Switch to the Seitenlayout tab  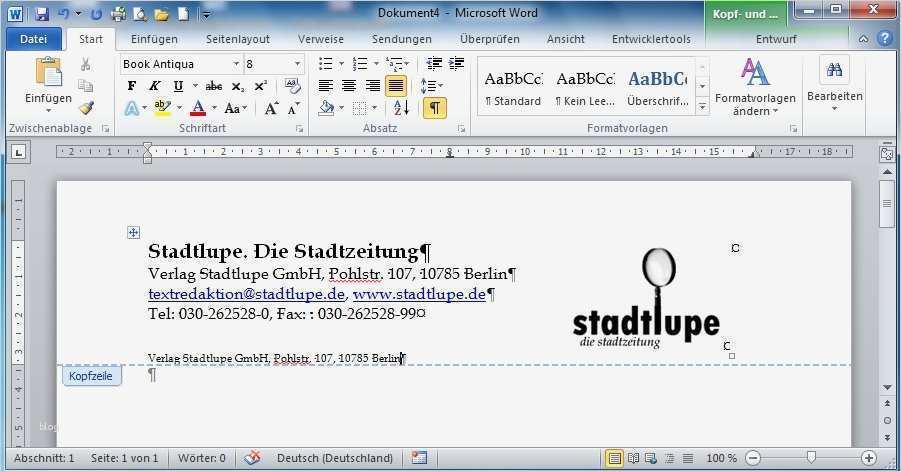point(238,39)
